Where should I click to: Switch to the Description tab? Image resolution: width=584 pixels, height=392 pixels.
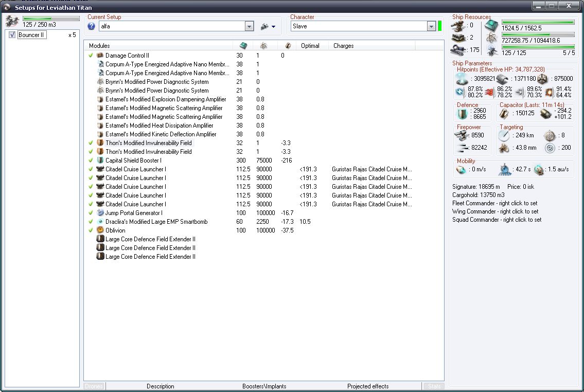[x=160, y=386]
